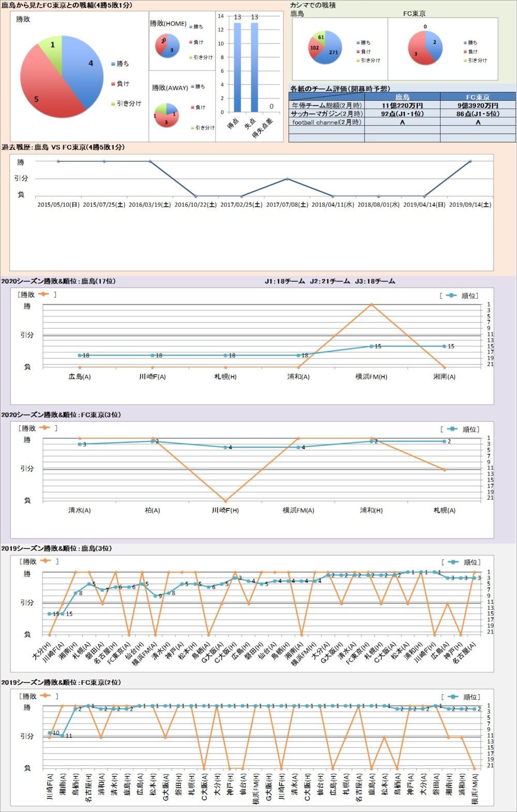Click the orange win peak above 横浜FM(H) in the 2020 鹿島 chart
517x812 pixels.
click(x=371, y=304)
